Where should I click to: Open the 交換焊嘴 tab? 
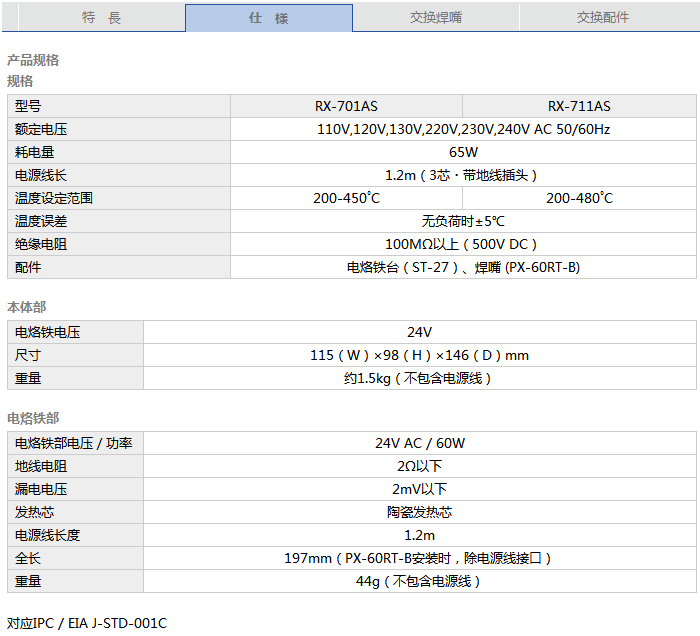point(436,17)
